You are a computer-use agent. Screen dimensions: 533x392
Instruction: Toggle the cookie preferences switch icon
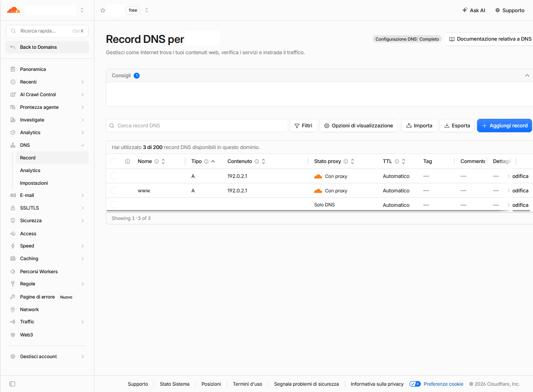point(415,384)
